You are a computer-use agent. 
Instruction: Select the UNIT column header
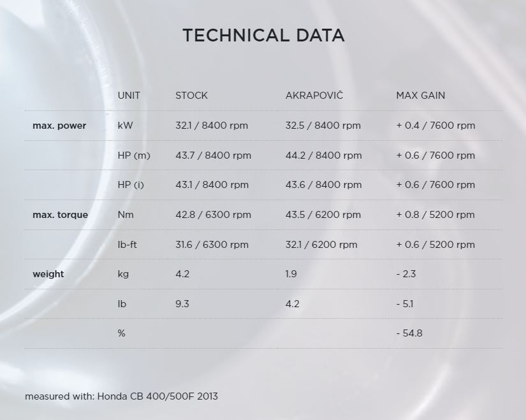[x=129, y=96]
